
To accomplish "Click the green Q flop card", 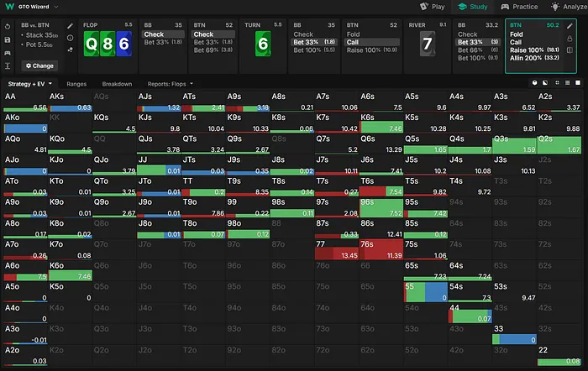I will (92, 44).
